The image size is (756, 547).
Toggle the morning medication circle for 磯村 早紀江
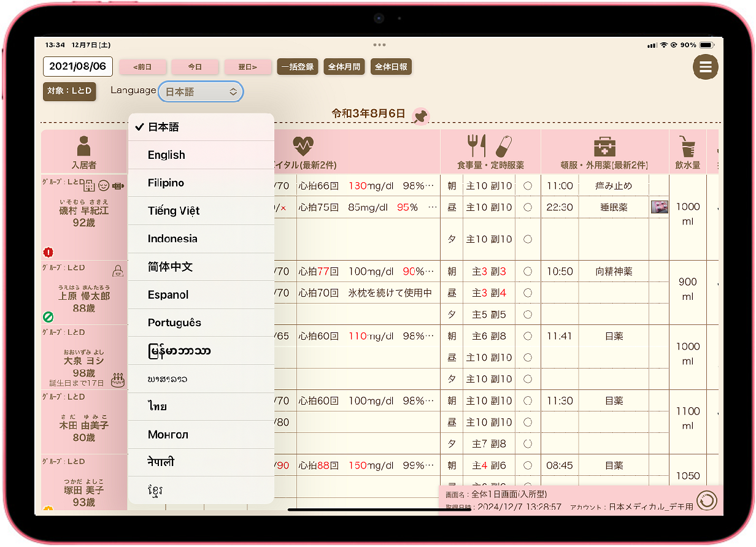527,186
